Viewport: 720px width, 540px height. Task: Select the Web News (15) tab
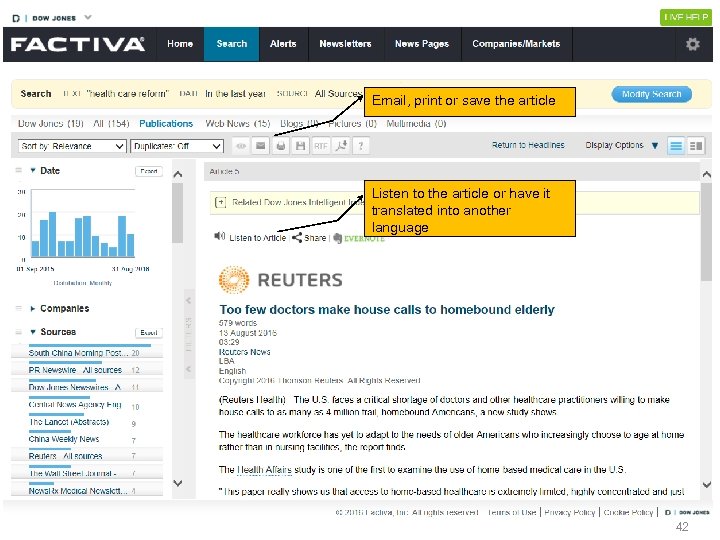coord(237,124)
